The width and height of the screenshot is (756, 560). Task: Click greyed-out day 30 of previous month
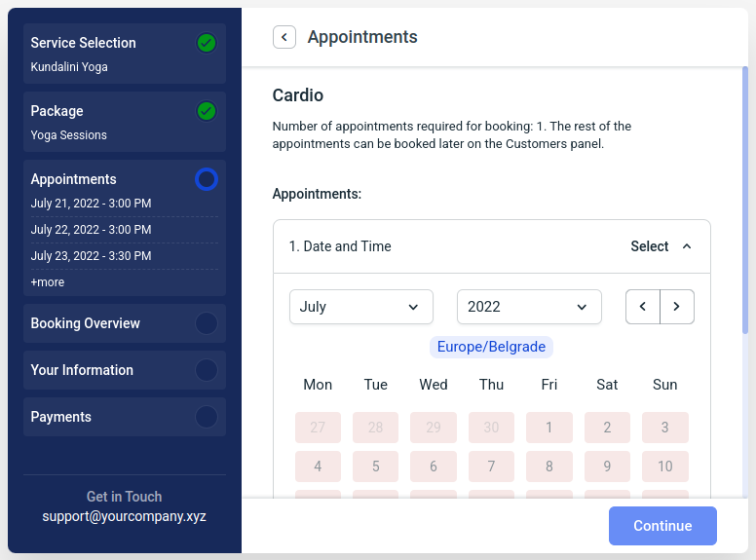click(491, 428)
